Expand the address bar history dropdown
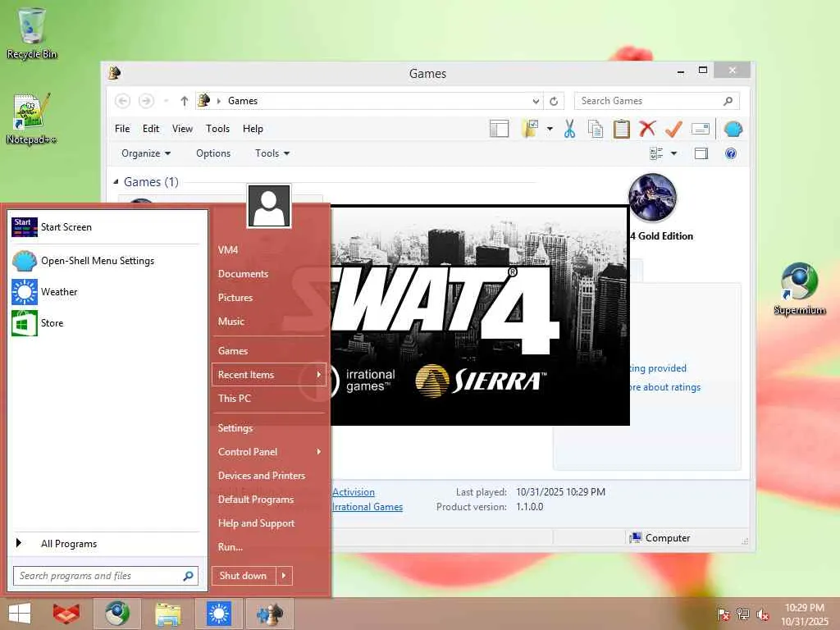The width and height of the screenshot is (840, 630). tap(536, 101)
